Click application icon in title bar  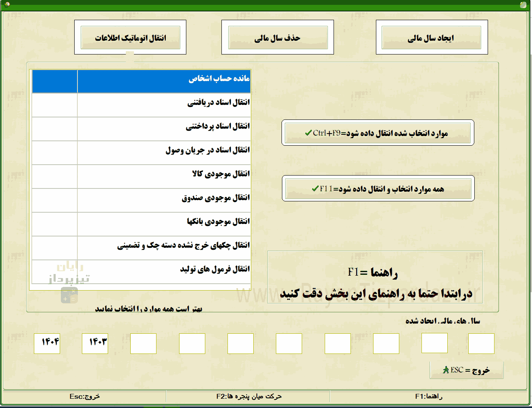tap(7, 4)
